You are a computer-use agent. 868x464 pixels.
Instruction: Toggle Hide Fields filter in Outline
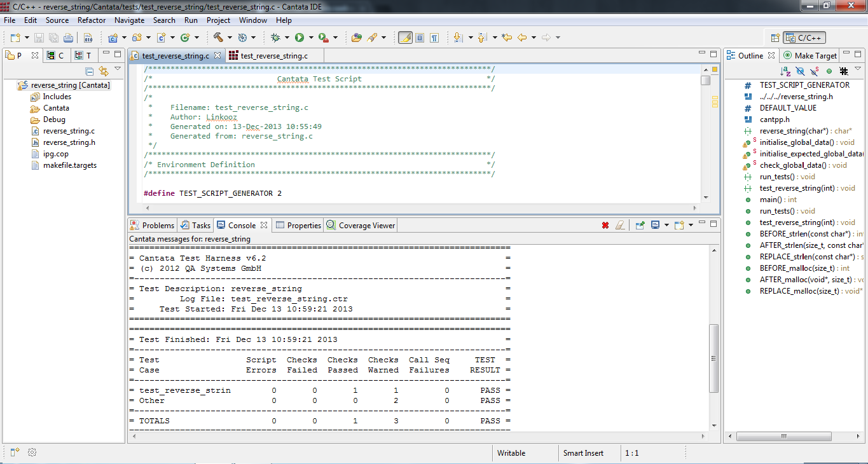tap(801, 71)
